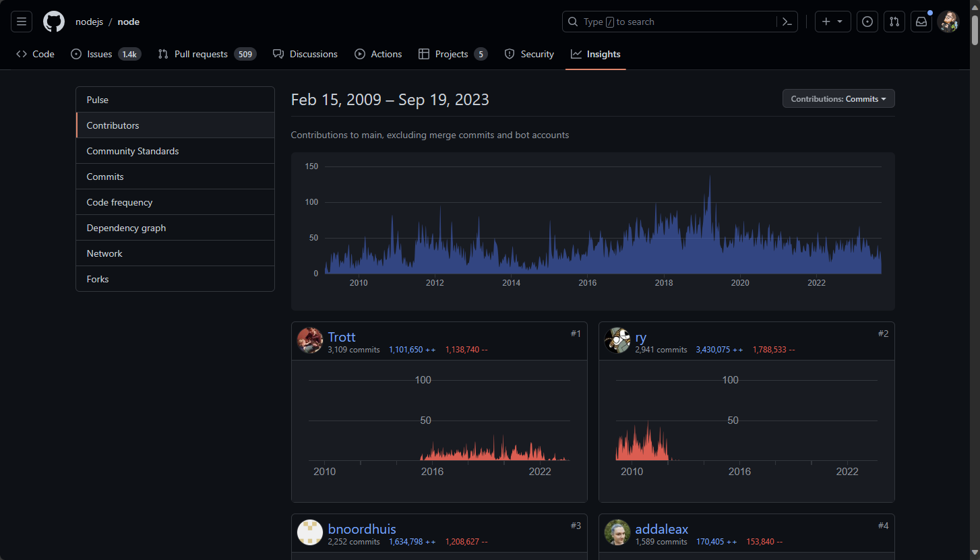The image size is (980, 560).
Task: Open Network in the sidebar
Action: 175,253
